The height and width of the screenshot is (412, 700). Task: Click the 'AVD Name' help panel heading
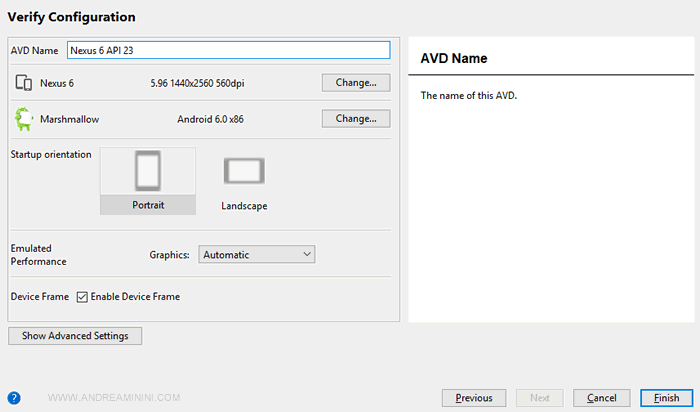coord(454,58)
